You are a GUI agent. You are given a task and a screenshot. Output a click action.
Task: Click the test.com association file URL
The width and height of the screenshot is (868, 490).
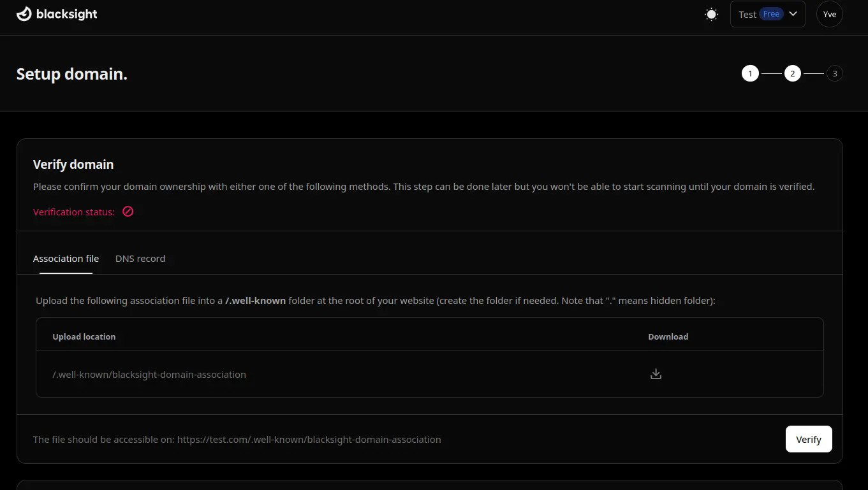(x=309, y=439)
